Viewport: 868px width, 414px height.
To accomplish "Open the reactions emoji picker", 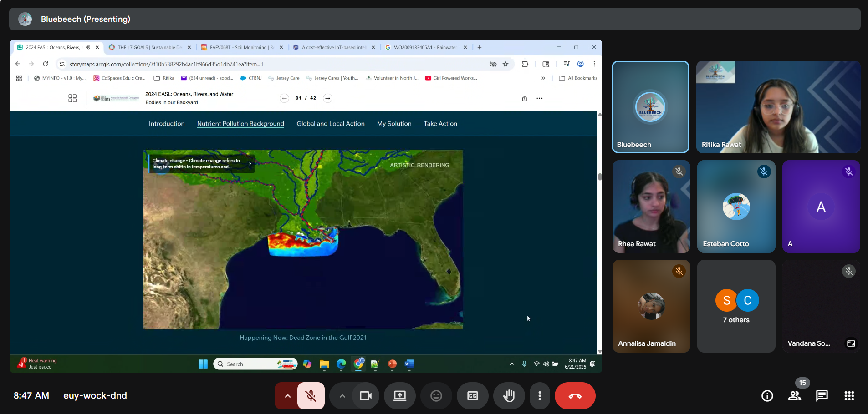I will 436,396.
